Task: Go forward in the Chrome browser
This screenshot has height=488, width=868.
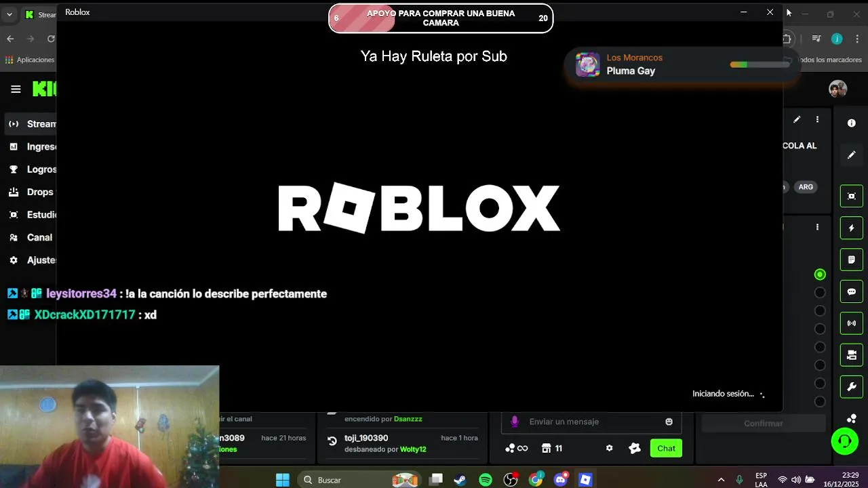Action: coord(31,39)
